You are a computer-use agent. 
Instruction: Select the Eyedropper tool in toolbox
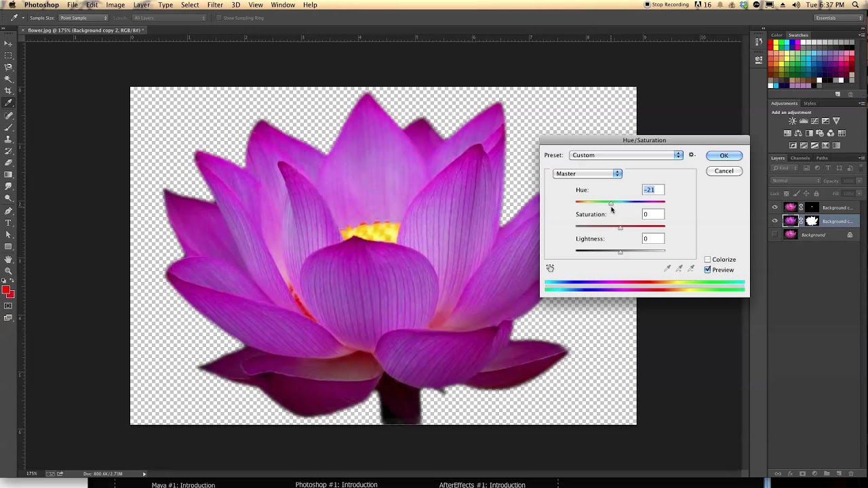[9, 102]
